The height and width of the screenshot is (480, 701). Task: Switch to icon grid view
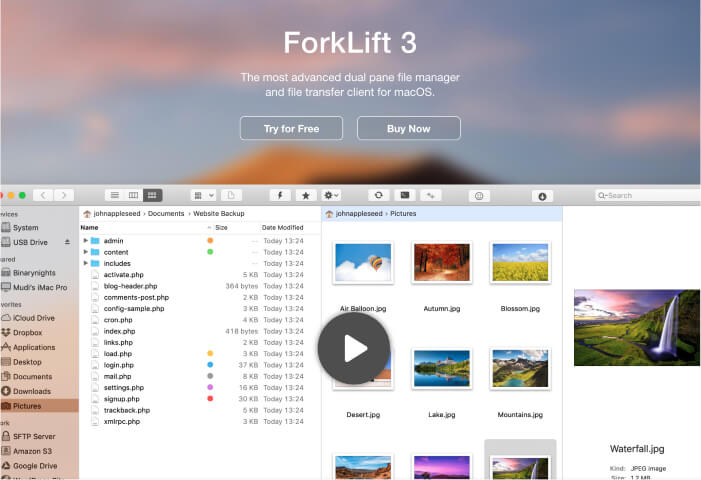pyautogui.click(x=152, y=195)
